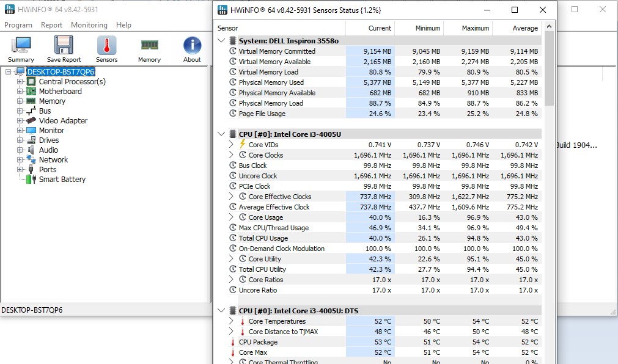Viewport: 618px width, 364px height.
Task: Open the Sensors thermometer icon
Action: 106,45
